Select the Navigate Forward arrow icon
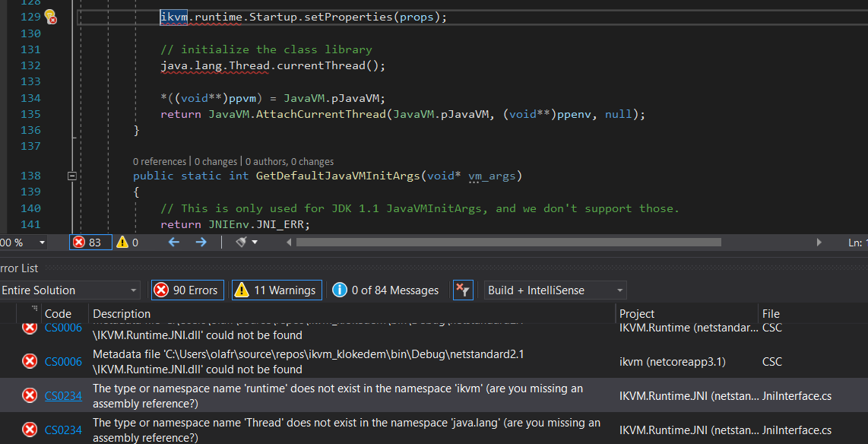This screenshot has width=868, height=444. (x=199, y=242)
